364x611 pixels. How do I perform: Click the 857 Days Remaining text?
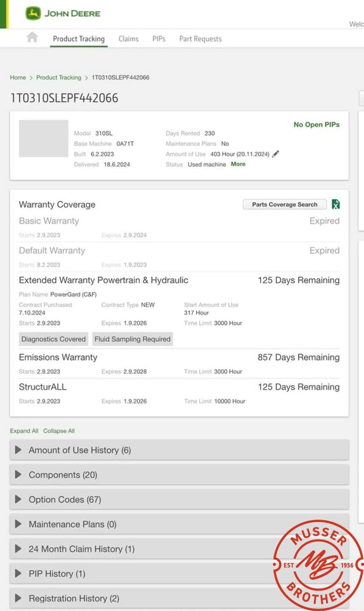point(298,357)
